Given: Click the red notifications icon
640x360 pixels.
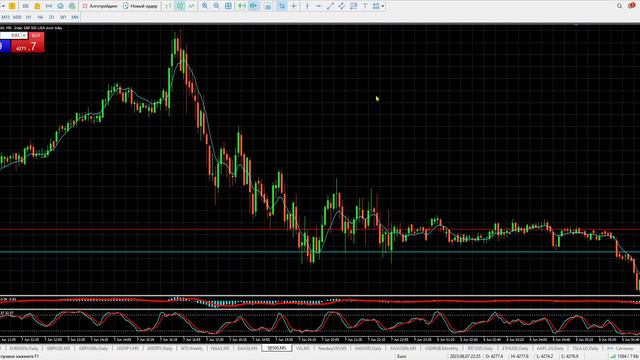Looking at the screenshot, I should click(631, 6).
